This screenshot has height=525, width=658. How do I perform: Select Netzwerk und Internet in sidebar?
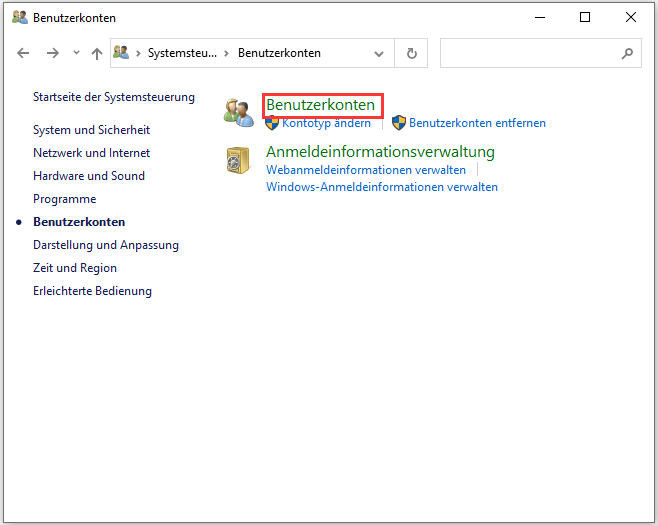91,153
